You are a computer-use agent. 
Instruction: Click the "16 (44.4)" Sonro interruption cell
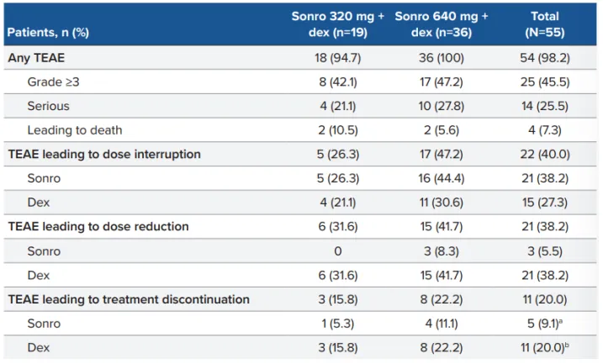441,178
